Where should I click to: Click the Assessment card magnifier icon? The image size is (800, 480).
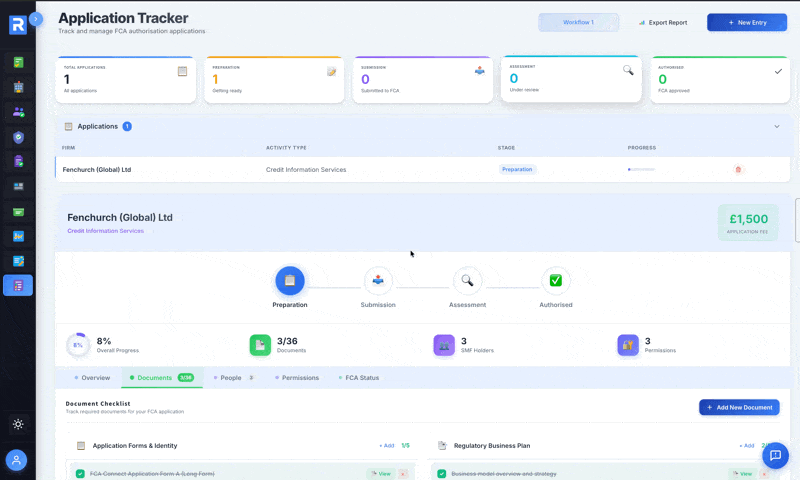[628, 70]
